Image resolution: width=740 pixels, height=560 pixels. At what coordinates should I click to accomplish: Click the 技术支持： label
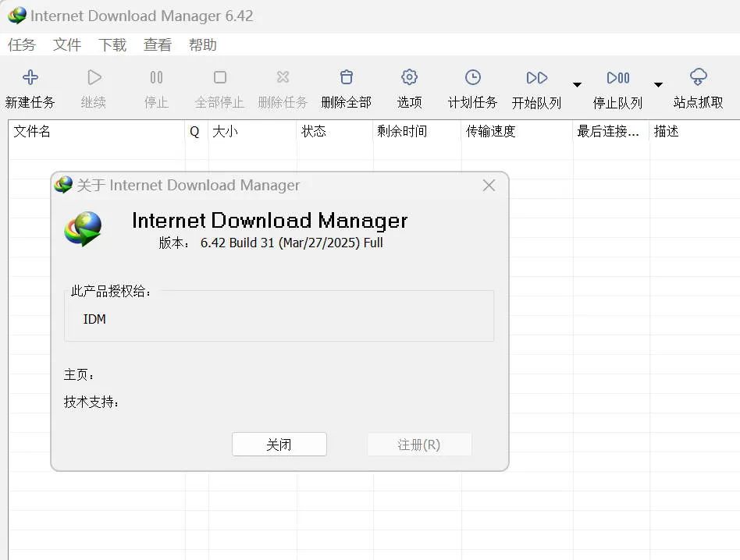pyautogui.click(x=91, y=402)
